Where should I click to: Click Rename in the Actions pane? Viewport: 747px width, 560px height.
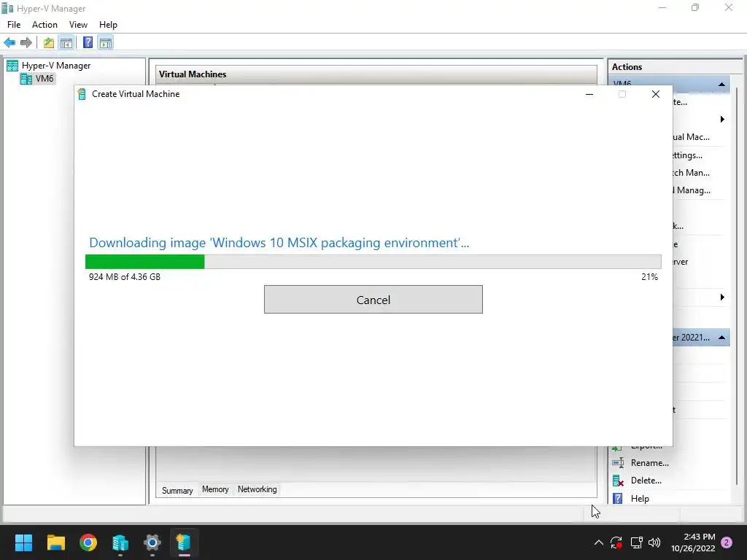click(650, 463)
